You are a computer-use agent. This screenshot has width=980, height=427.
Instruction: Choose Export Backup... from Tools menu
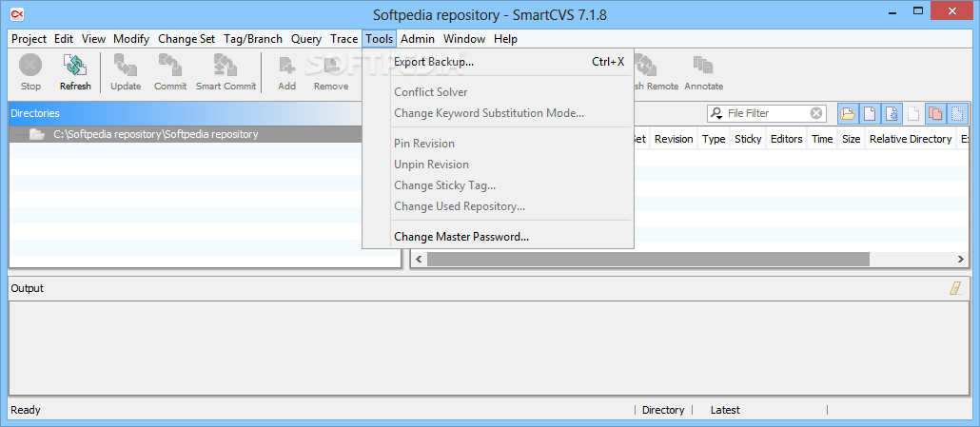pos(499,62)
